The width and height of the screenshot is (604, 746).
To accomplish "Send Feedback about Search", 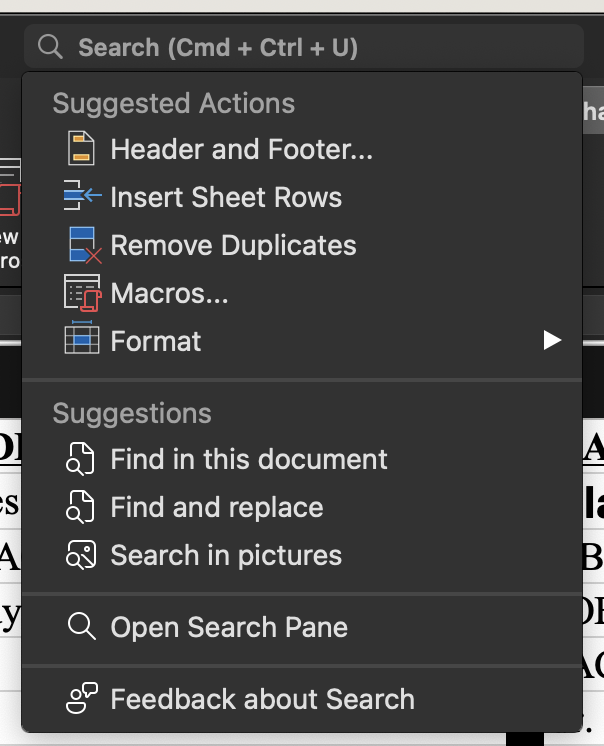I will pos(262,699).
